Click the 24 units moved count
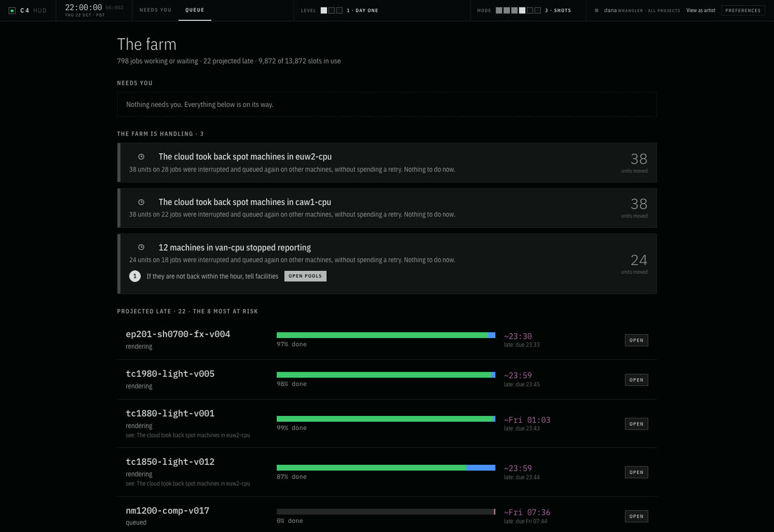 point(639,260)
